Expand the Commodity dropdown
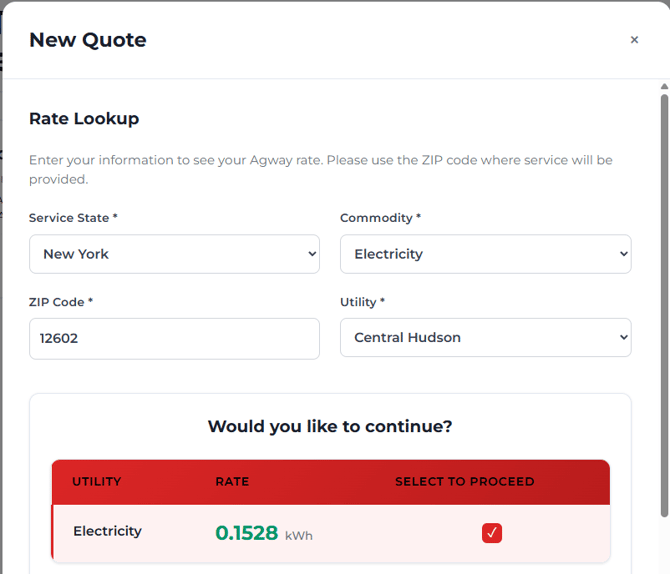The width and height of the screenshot is (670, 574). 485,254
